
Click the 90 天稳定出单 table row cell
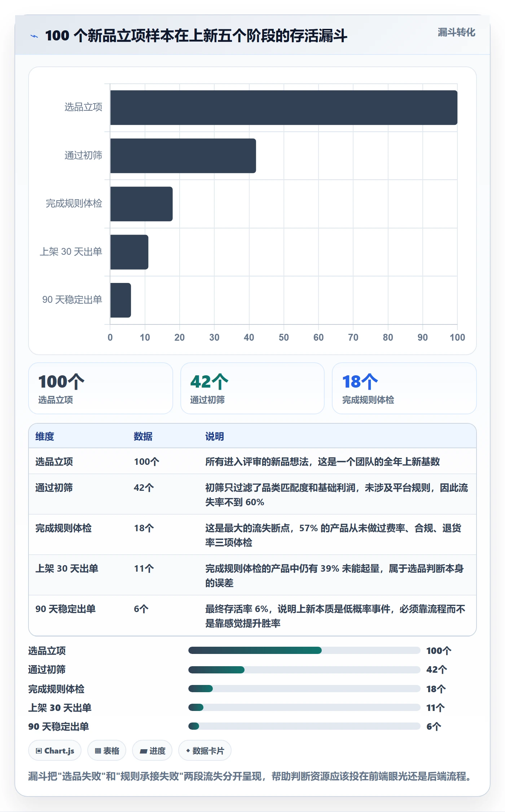66,609
